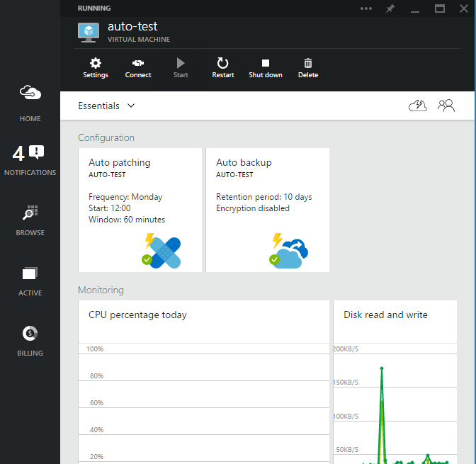This screenshot has width=476, height=464.
Task: Open the Auto patching tile
Action: pos(140,210)
